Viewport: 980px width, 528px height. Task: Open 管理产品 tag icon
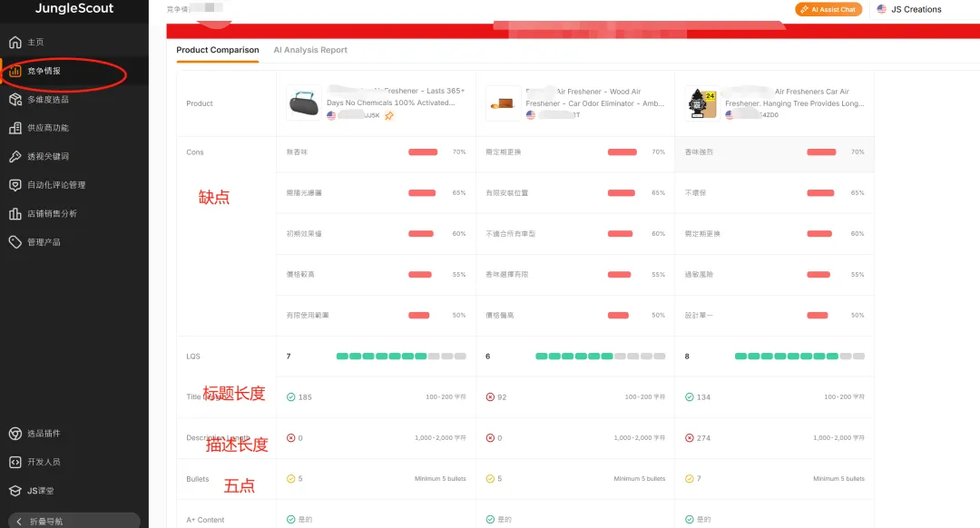coord(15,242)
